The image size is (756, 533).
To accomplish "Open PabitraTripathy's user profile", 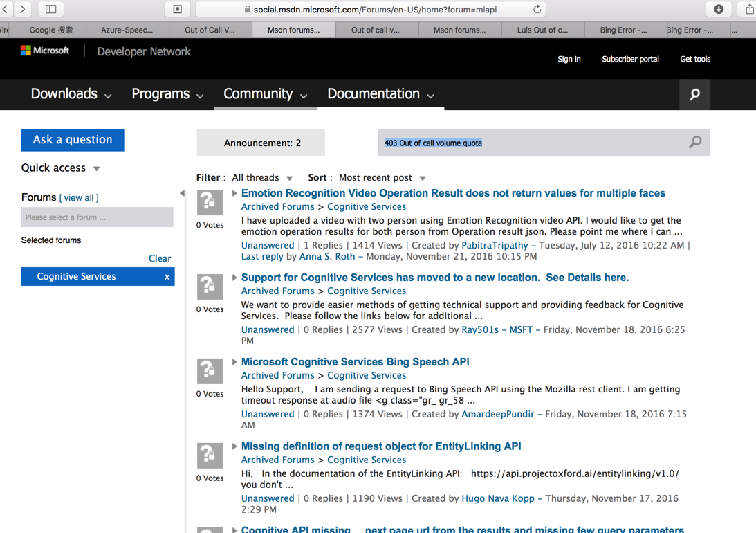I will tap(495, 245).
